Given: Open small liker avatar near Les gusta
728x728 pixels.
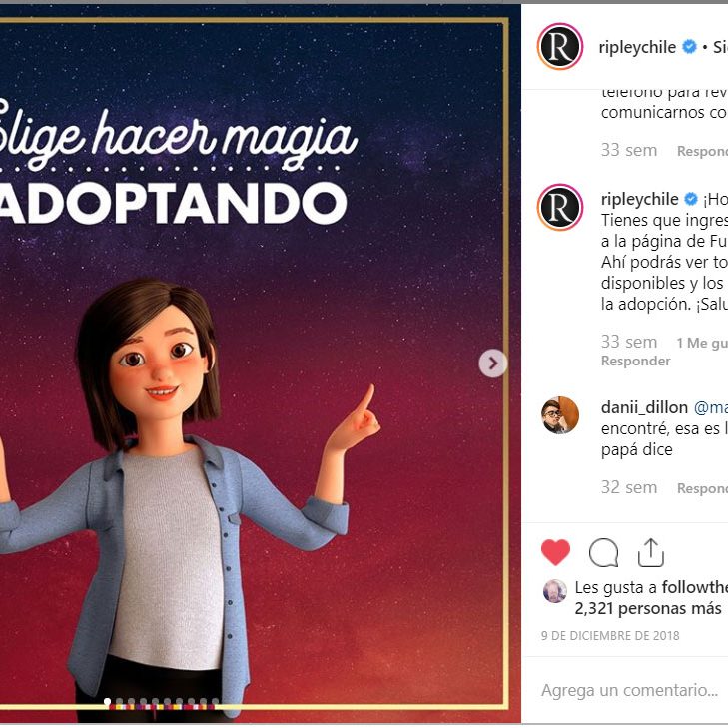Looking at the screenshot, I should [555, 591].
